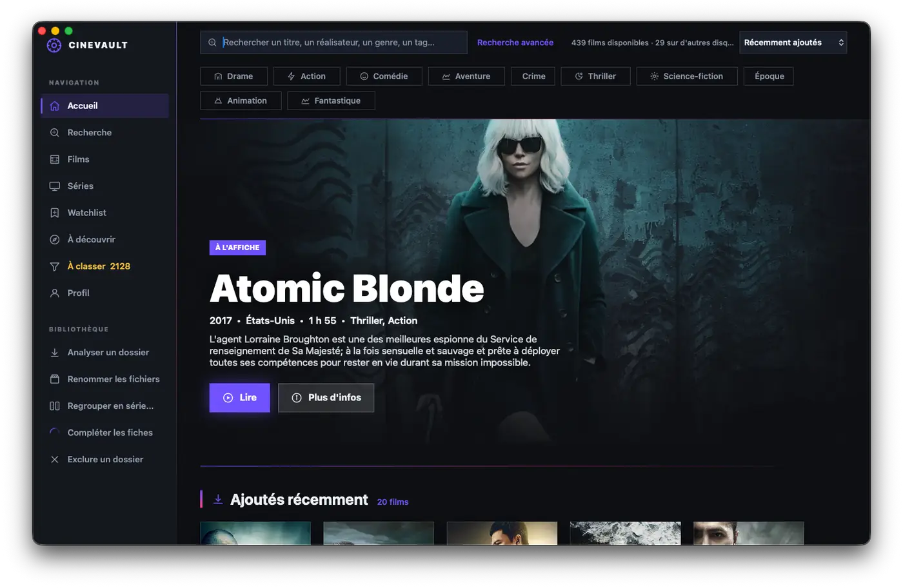
Task: Click the Films sidebar icon
Action: 55,159
